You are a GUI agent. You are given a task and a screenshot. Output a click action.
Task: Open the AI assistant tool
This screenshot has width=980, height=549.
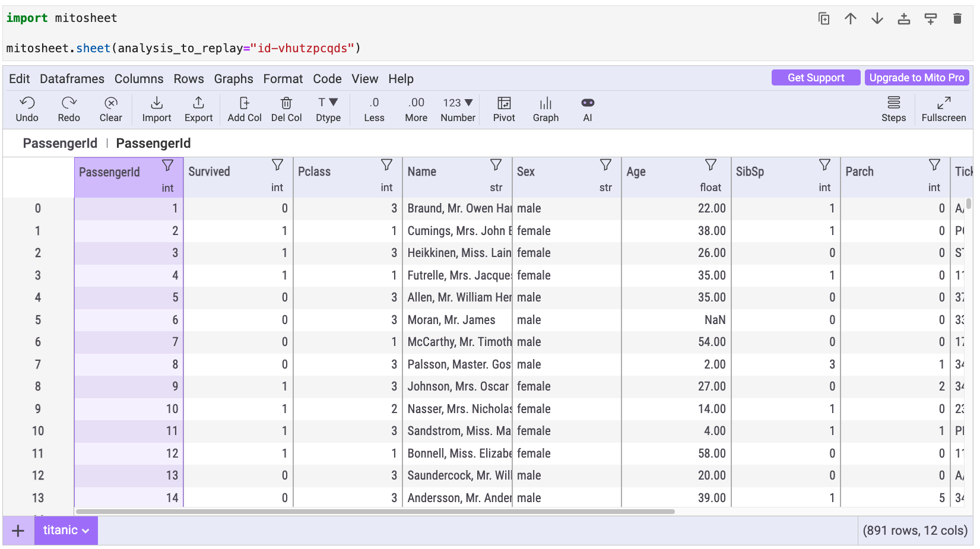tap(587, 109)
